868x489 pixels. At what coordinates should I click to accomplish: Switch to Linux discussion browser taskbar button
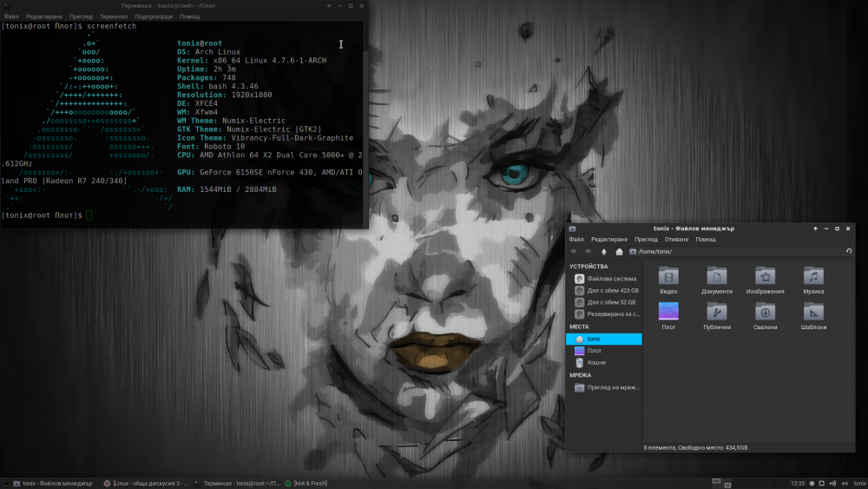pyautogui.click(x=146, y=484)
